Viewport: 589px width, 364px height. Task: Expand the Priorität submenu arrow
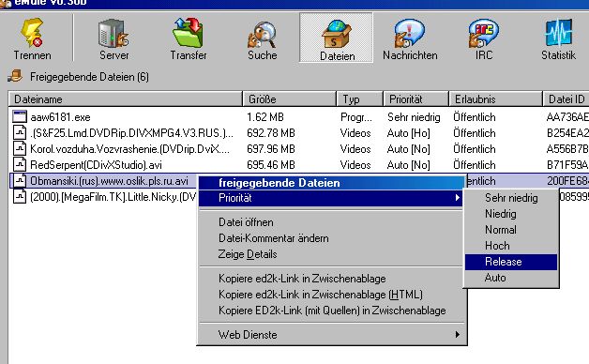click(x=457, y=198)
